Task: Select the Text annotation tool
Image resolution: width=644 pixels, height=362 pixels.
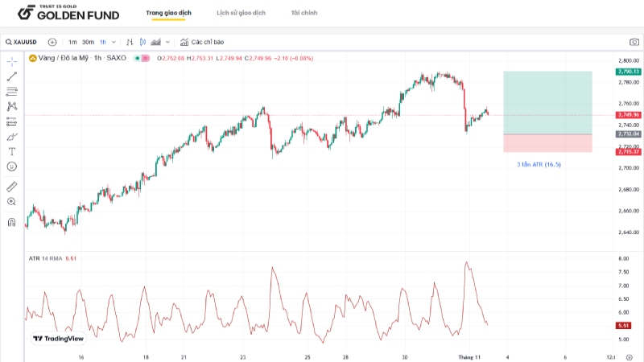Action: [11, 151]
